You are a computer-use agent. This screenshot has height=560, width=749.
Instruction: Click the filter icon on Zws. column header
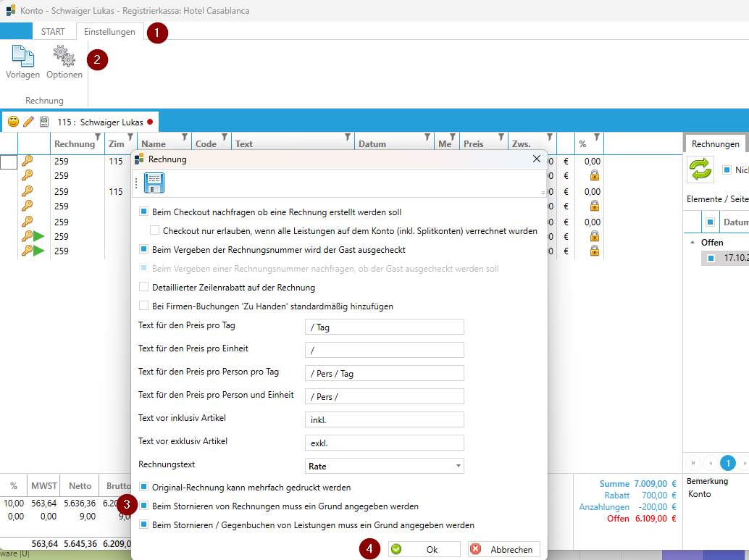click(x=550, y=137)
